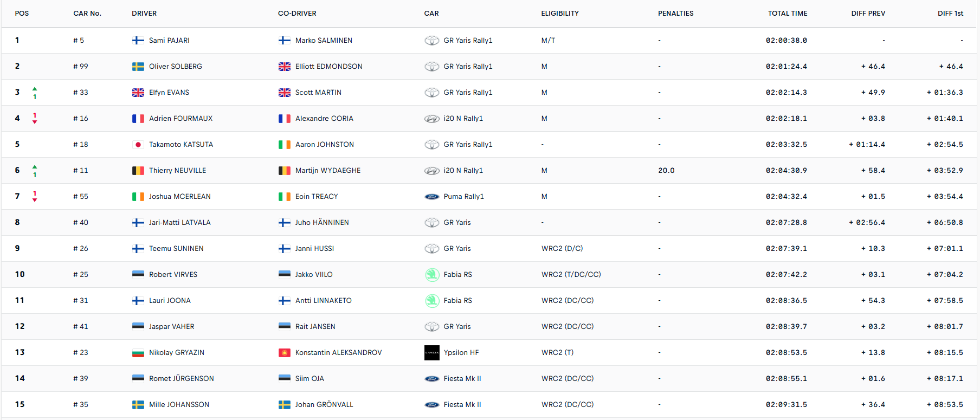Click the Hyundai logo in Adrien FOURMAUX row
The image size is (980, 420).
tap(431, 119)
